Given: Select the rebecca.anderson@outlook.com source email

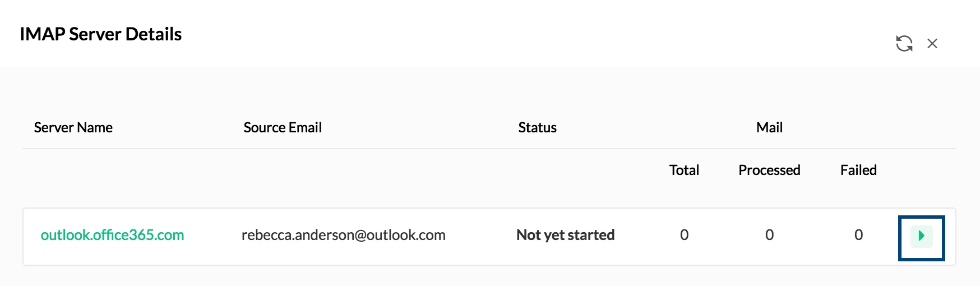Looking at the screenshot, I should (x=343, y=235).
